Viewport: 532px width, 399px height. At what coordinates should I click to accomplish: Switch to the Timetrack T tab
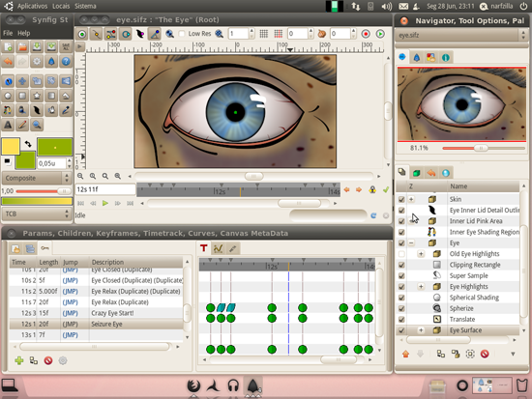pos(203,248)
